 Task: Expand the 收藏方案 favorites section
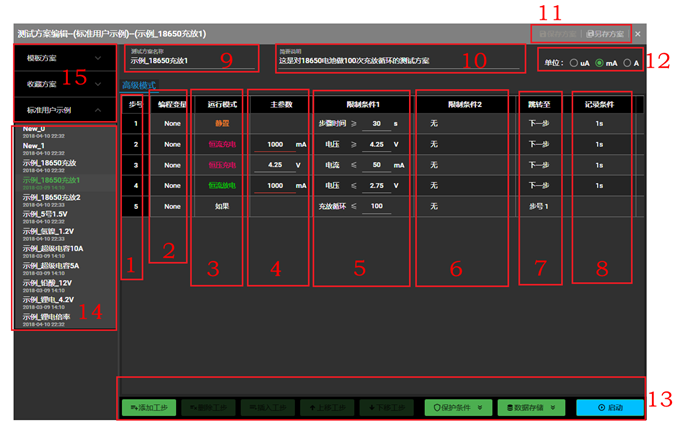(x=58, y=85)
